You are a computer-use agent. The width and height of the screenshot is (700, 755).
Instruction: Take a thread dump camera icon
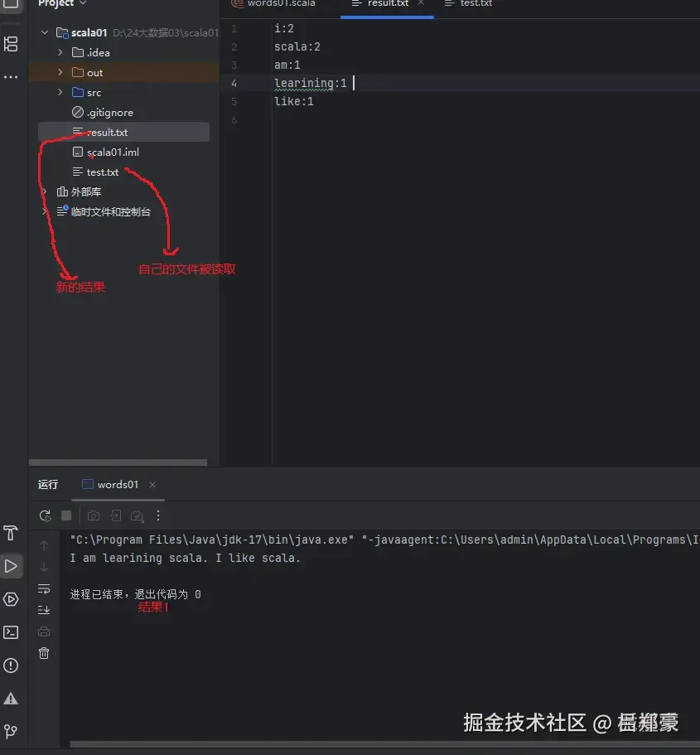[94, 516]
